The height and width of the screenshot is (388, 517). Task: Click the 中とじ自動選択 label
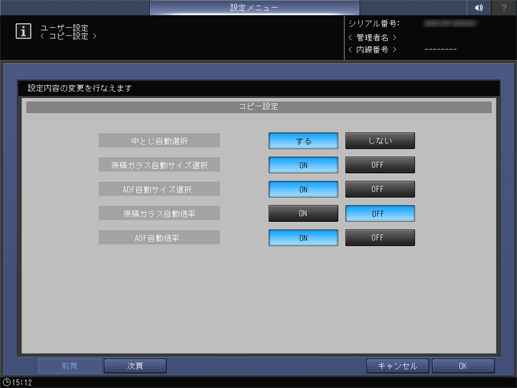pos(159,141)
